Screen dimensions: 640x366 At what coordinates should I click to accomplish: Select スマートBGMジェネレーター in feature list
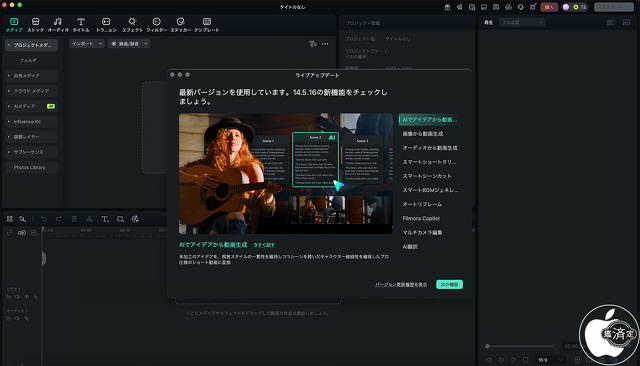[430, 190]
